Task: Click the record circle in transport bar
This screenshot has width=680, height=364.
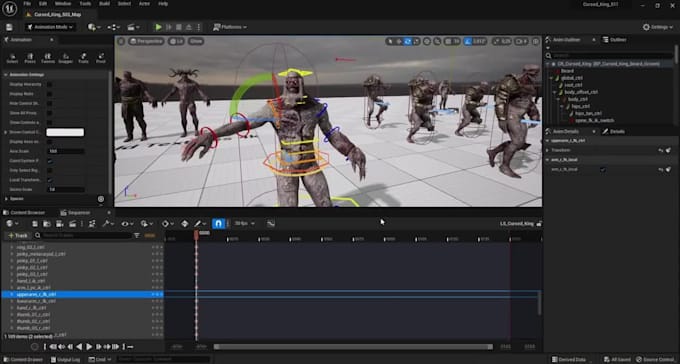Action: click(35, 347)
